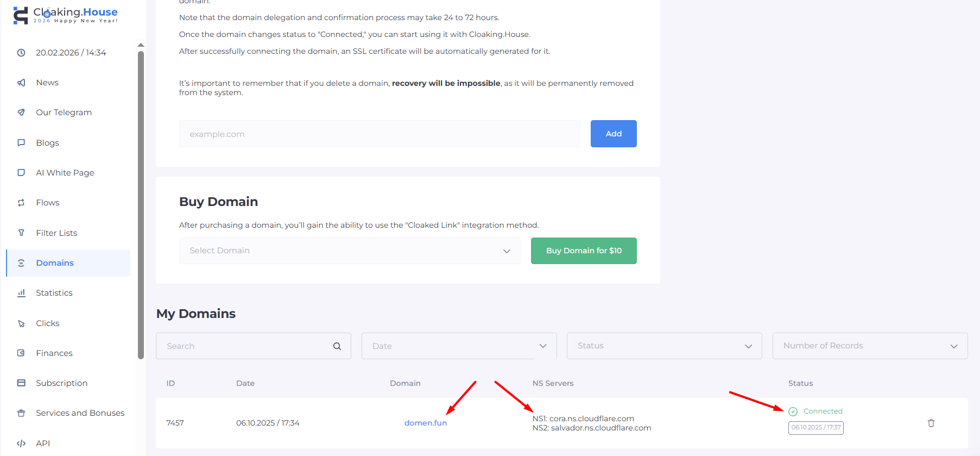The width and height of the screenshot is (980, 456).
Task: Click the wallet icon beside Finances
Action: pyautogui.click(x=21, y=353)
